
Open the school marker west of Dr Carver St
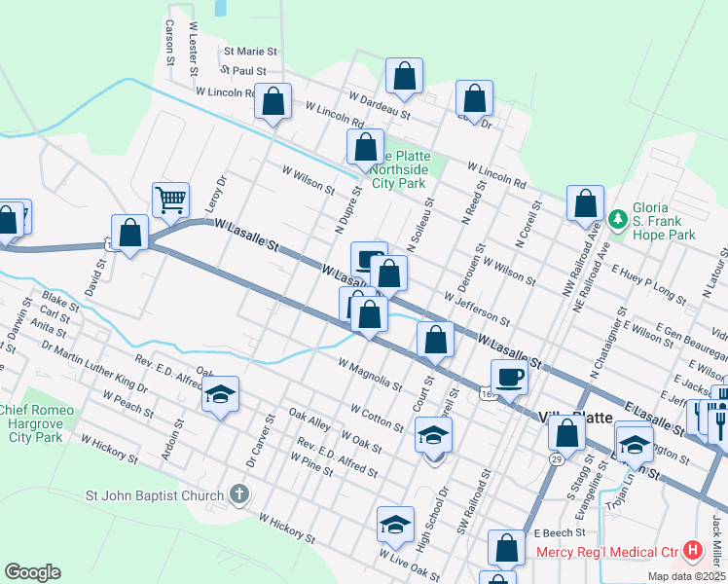point(220,395)
